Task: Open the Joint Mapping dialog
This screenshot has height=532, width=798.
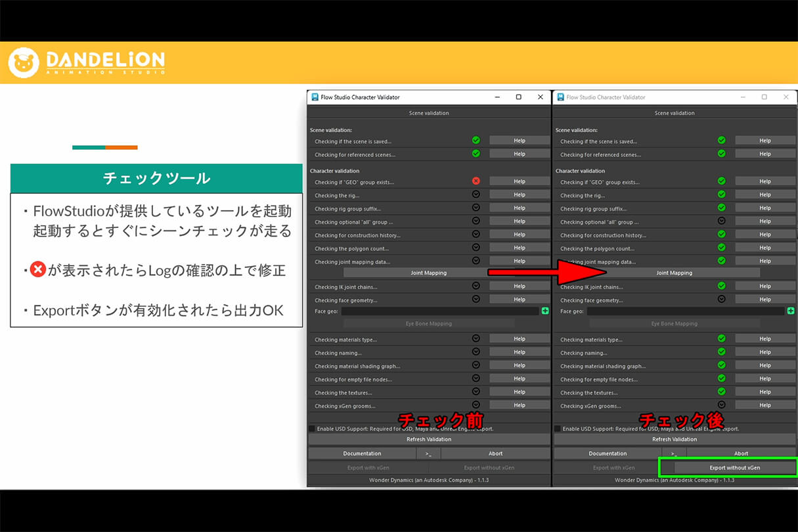Action: coord(428,273)
